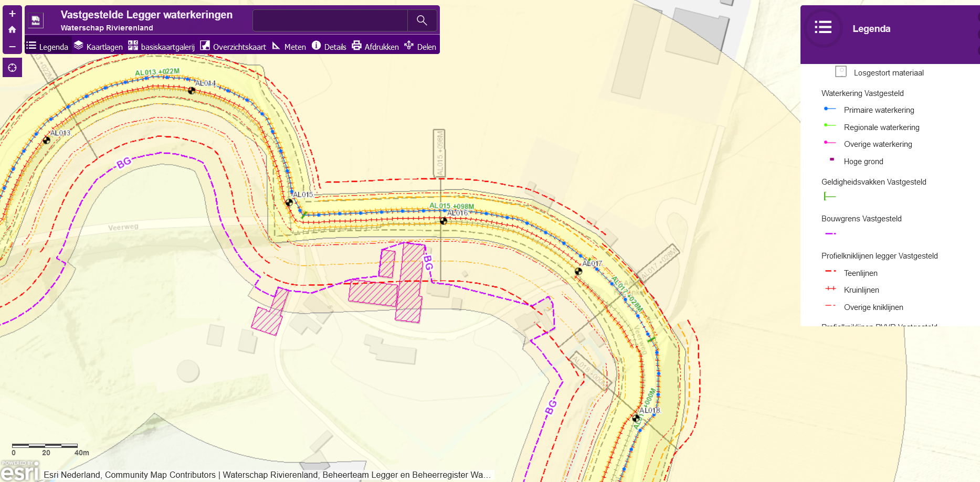The height and width of the screenshot is (482, 980).
Task: Open the Kaartlagen layer list
Action: point(98,46)
